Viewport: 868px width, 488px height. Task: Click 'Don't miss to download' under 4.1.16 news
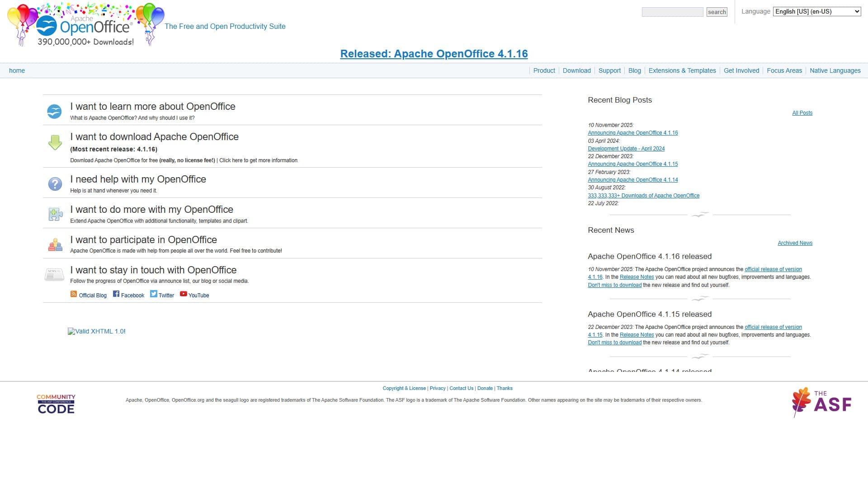point(614,285)
